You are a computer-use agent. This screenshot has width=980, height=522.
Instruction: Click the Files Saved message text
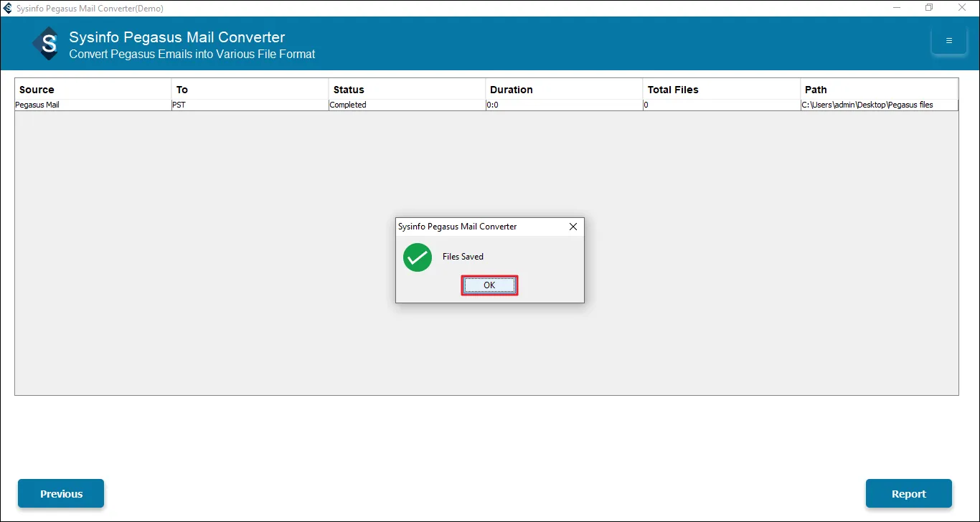(x=463, y=257)
